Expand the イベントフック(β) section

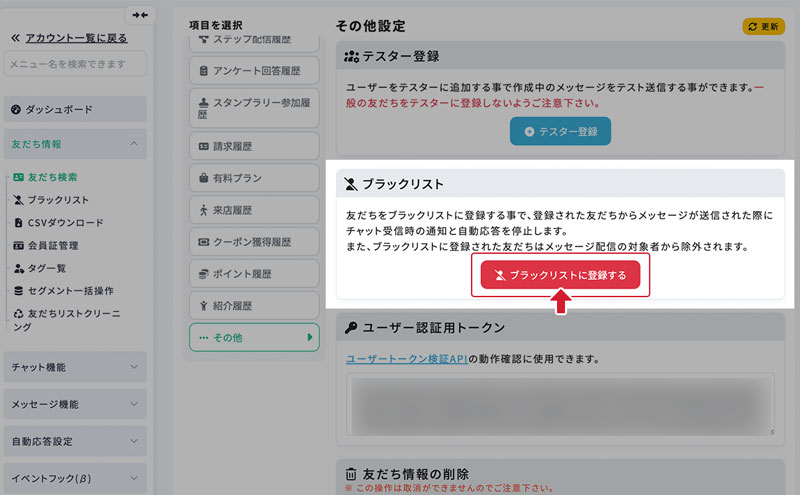pyautogui.click(x=75, y=478)
